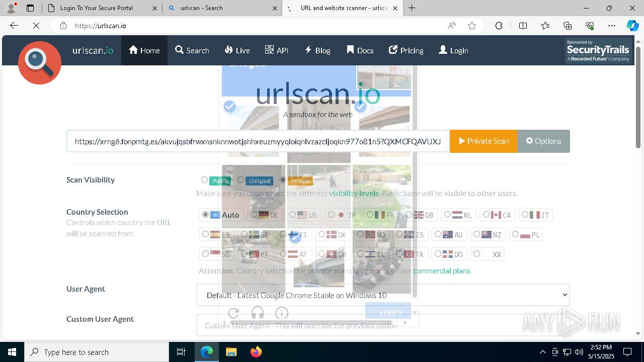
Task: Open the notification center
Action: point(627,352)
